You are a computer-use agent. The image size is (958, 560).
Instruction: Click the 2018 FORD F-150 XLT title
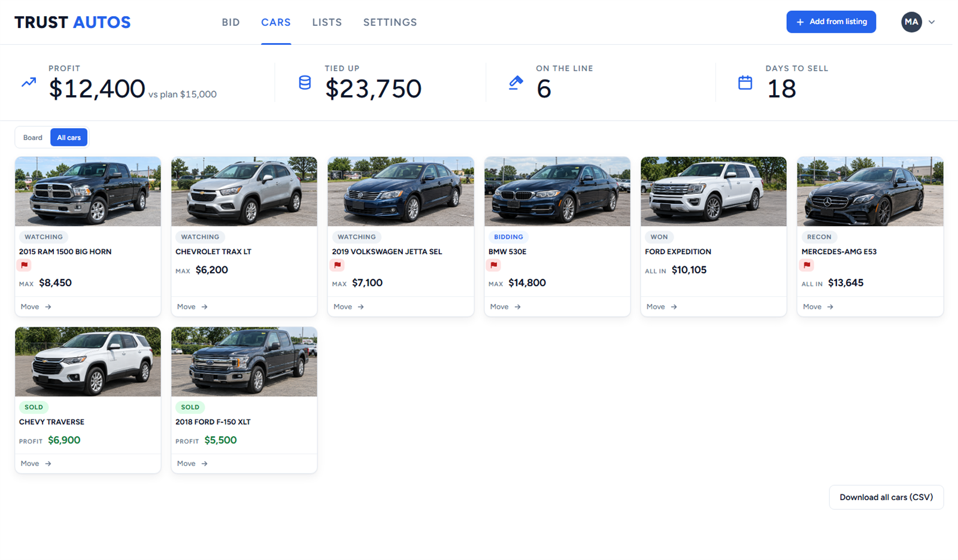213,422
